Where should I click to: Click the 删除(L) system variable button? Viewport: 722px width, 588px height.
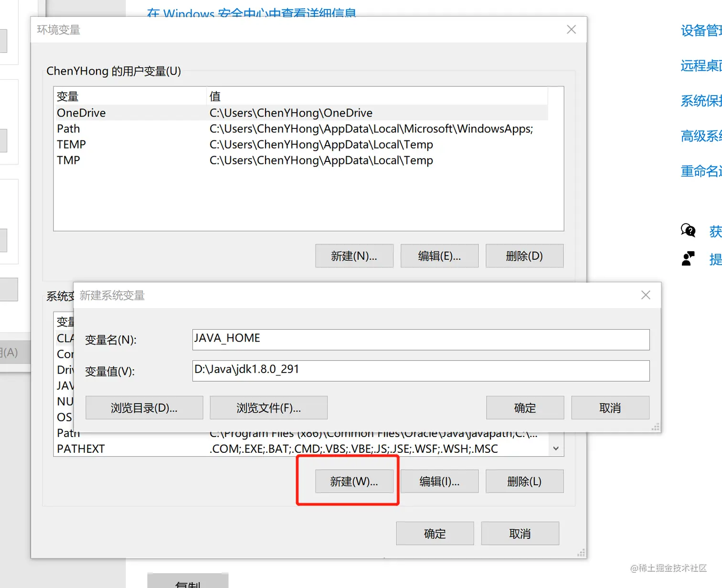click(524, 481)
